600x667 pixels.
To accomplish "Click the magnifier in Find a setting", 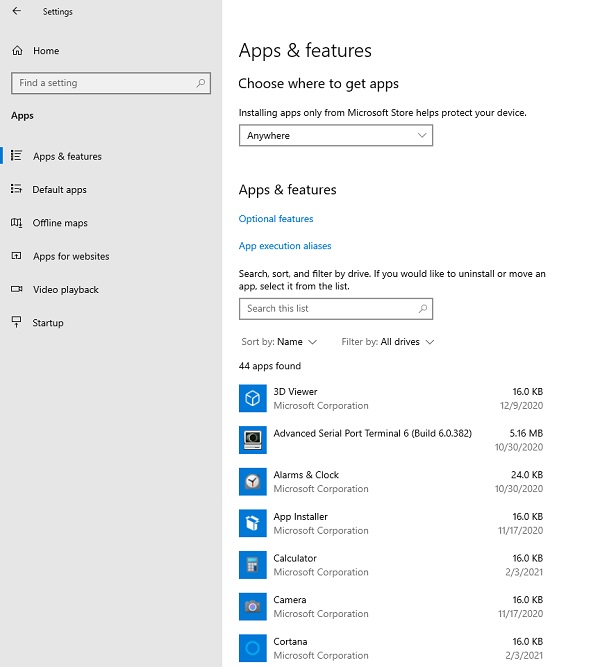I will tap(200, 83).
